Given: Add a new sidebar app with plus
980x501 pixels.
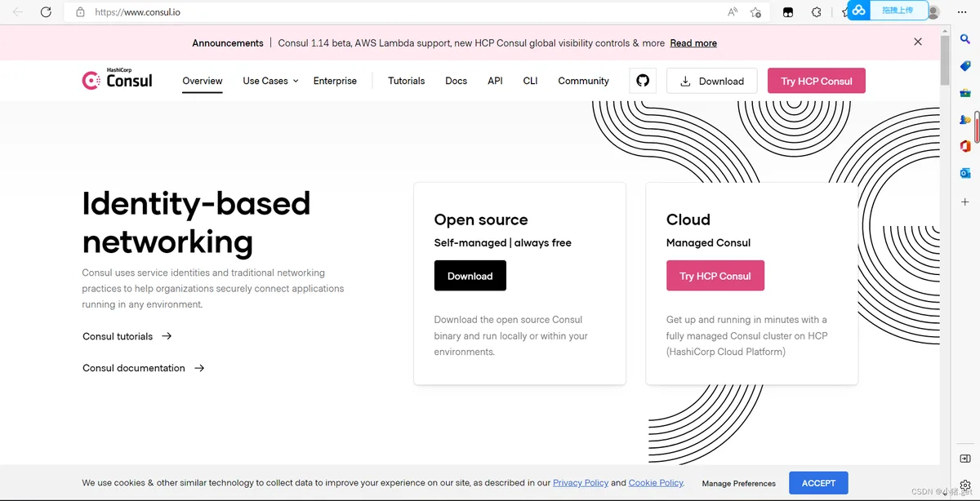Looking at the screenshot, I should (964, 202).
